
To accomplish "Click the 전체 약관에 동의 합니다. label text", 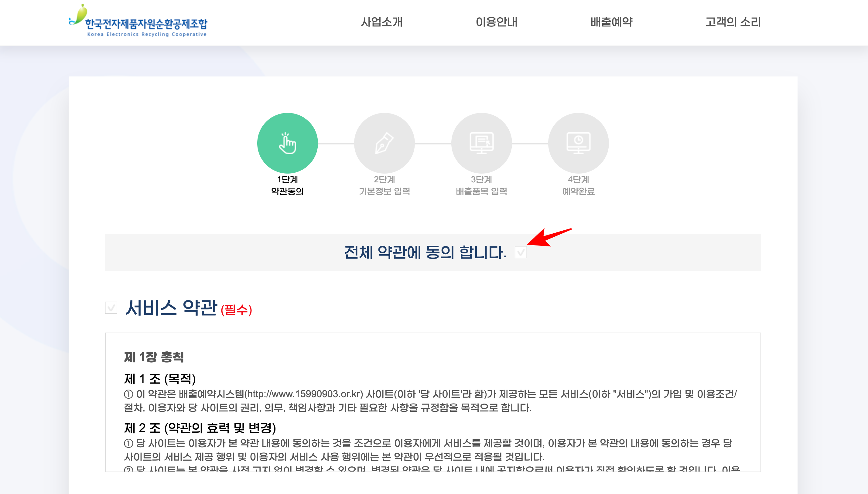I will [425, 252].
